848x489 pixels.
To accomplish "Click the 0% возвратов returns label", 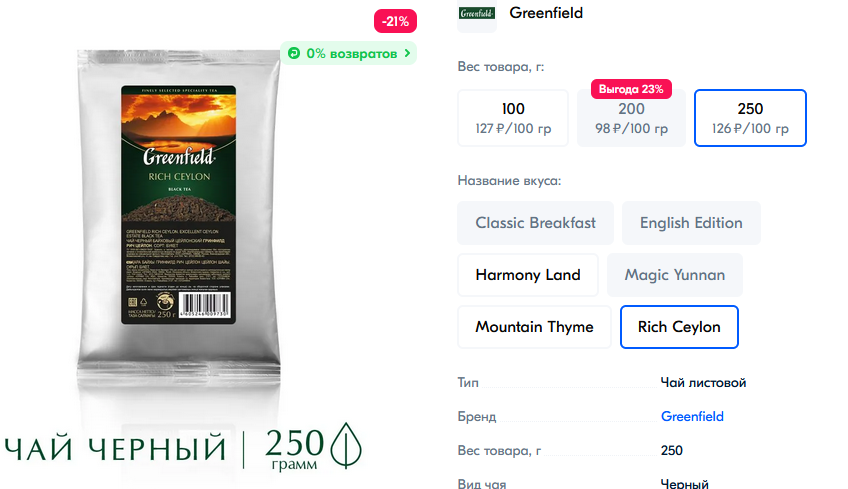I will click(x=352, y=54).
